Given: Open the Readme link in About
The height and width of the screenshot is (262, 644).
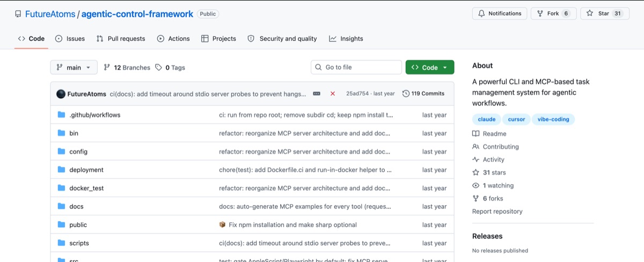Looking at the screenshot, I should pos(489,134).
